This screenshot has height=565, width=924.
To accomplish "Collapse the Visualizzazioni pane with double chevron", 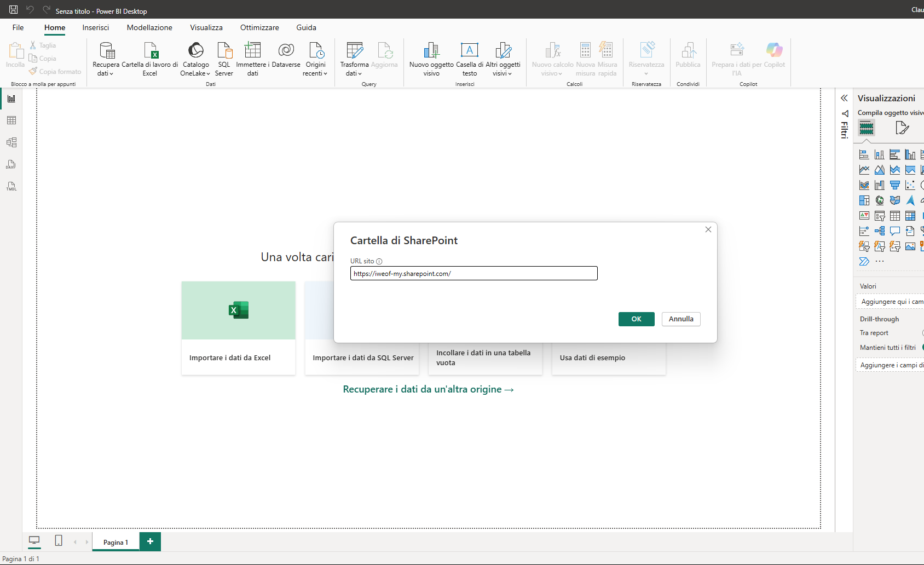I will click(x=844, y=98).
